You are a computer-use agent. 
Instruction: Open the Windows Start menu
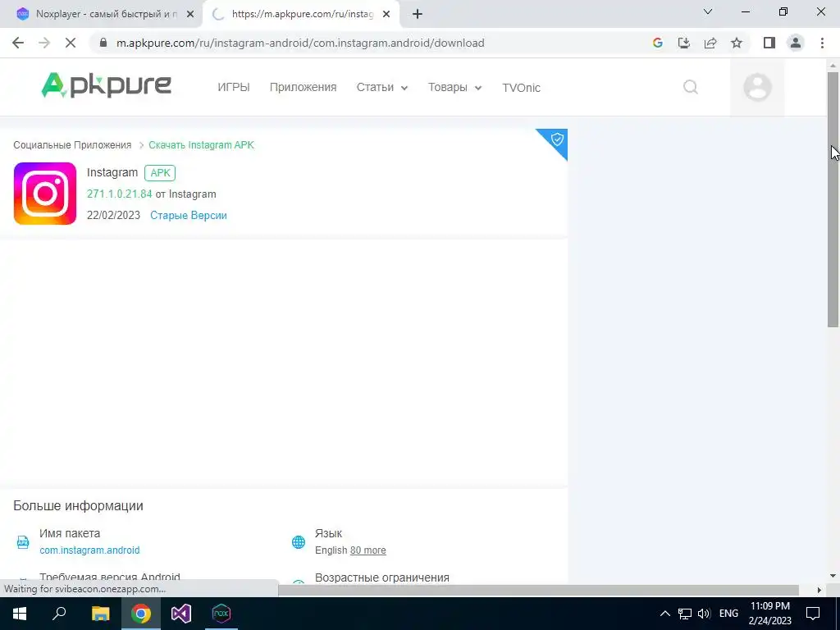coord(20,614)
